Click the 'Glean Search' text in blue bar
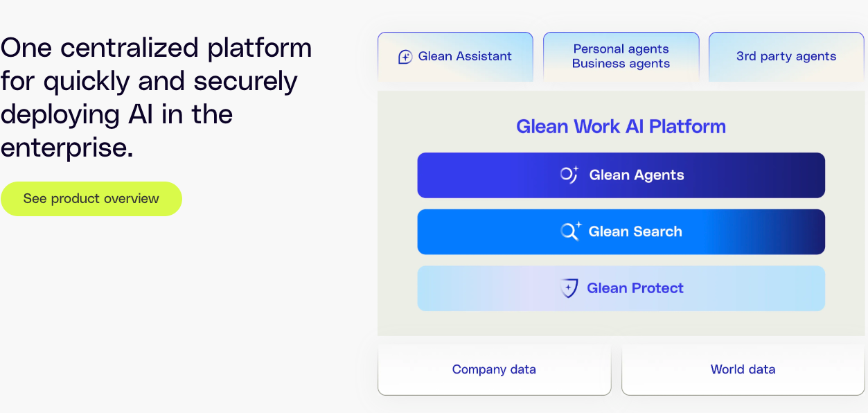 point(635,231)
